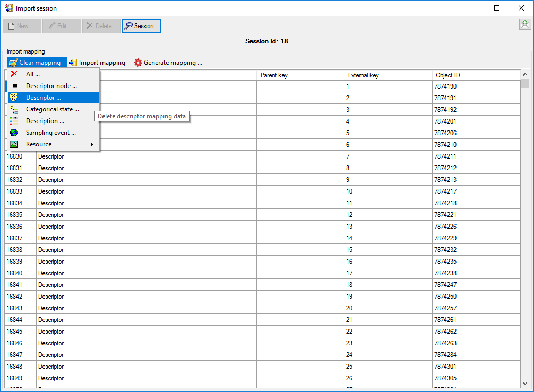534x392 pixels.
Task: Click the Sampling event globe icon
Action: click(14, 133)
